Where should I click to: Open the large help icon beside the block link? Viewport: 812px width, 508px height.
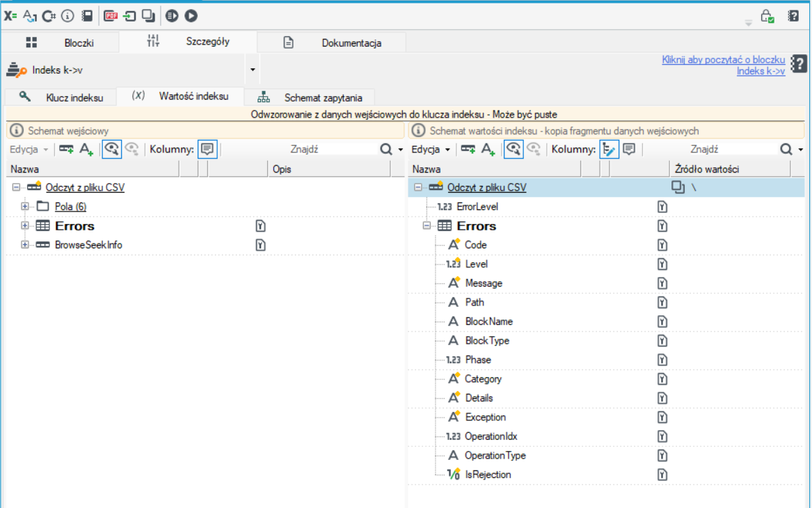click(x=799, y=64)
